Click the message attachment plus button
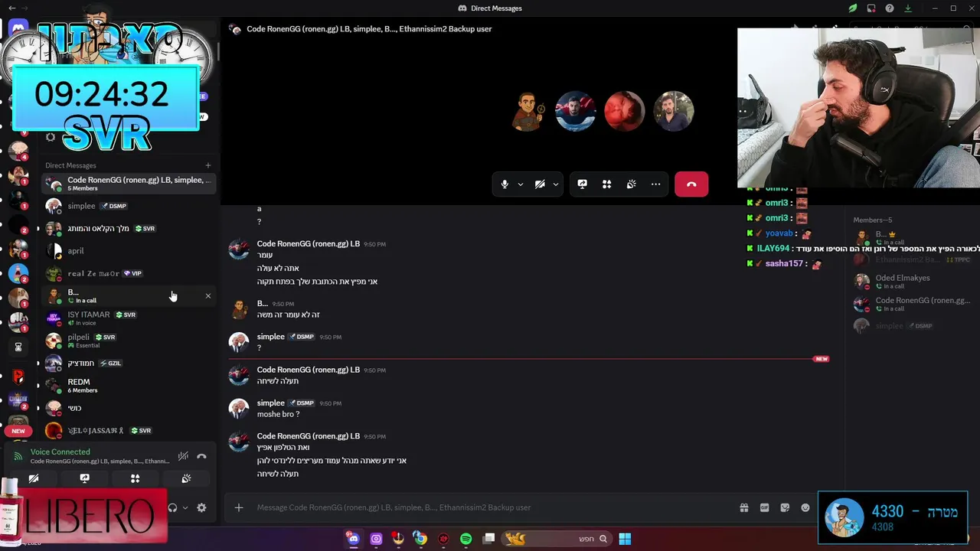This screenshot has width=980, height=551. click(239, 507)
